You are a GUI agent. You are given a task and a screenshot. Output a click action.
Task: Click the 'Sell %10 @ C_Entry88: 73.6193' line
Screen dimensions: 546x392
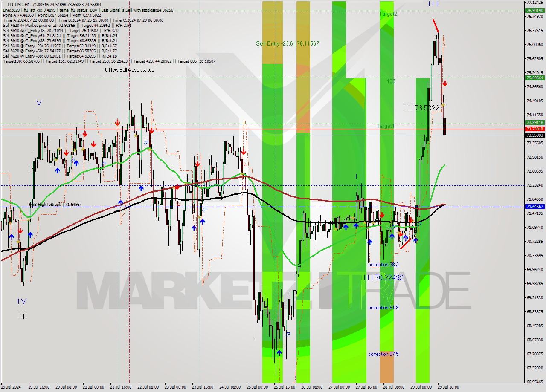click(60, 40)
